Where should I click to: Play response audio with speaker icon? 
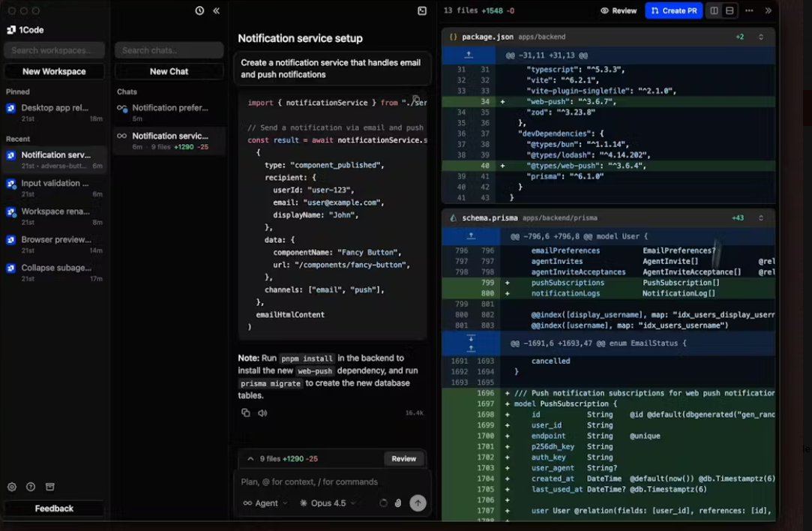(262, 412)
